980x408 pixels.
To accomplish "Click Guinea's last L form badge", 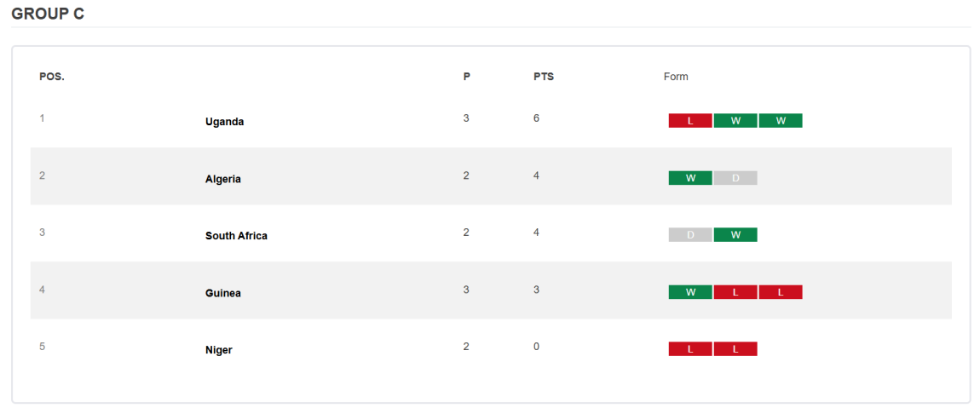I will (781, 292).
